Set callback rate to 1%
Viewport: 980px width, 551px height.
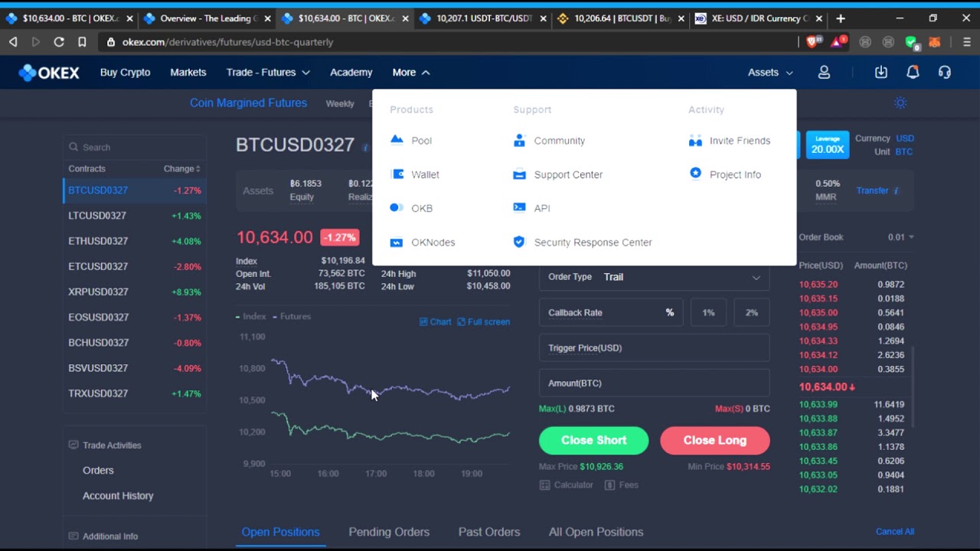tap(708, 312)
